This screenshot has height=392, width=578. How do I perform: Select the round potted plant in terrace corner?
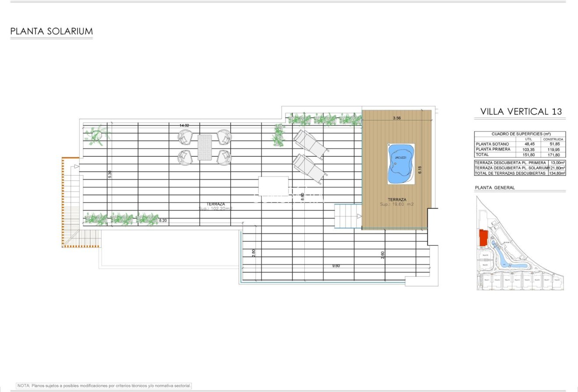[x=97, y=135]
